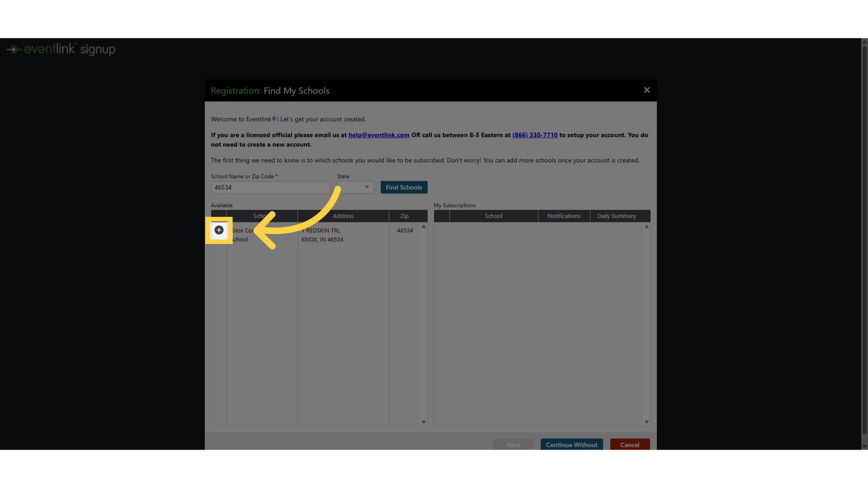Open the State dropdown
Screen dimensions: 868x488
[x=355, y=187]
